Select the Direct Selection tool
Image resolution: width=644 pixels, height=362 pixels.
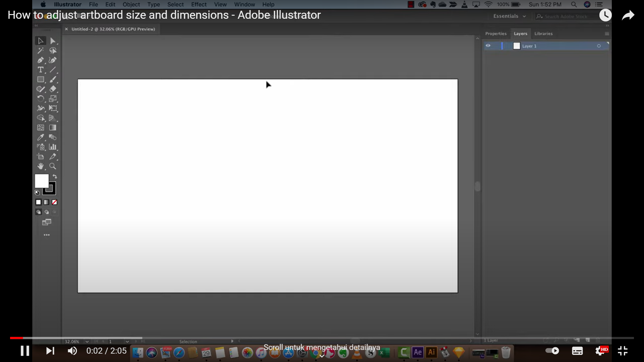tap(53, 41)
